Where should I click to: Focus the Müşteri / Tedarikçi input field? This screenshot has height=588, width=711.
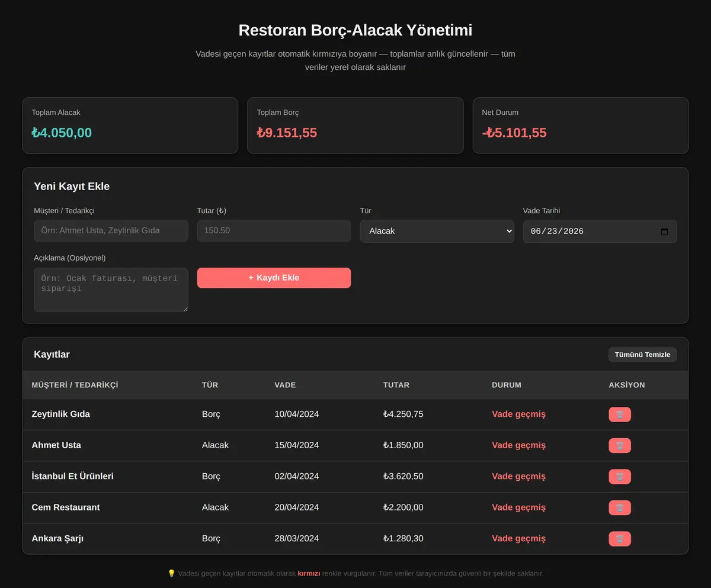111,230
